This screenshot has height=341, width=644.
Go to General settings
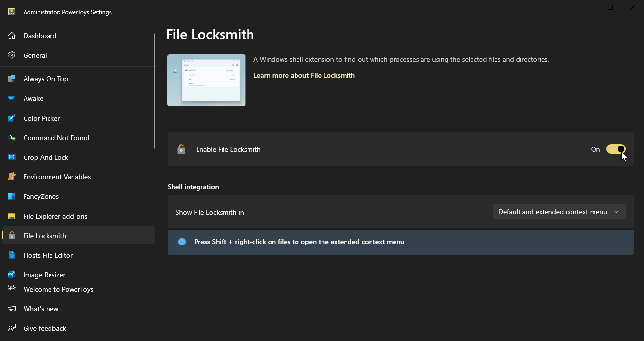click(78, 55)
